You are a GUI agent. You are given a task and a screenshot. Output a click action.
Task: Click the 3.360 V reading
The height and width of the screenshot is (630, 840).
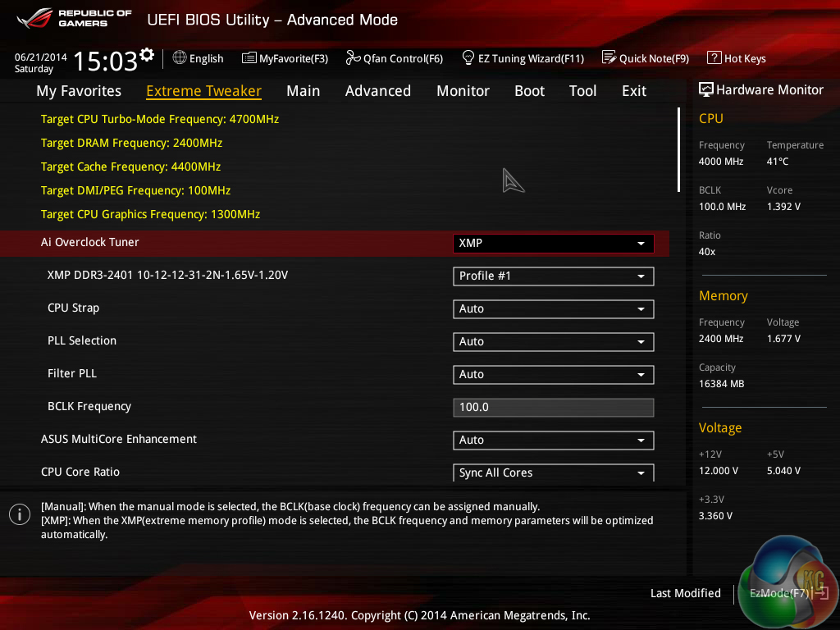click(x=715, y=515)
